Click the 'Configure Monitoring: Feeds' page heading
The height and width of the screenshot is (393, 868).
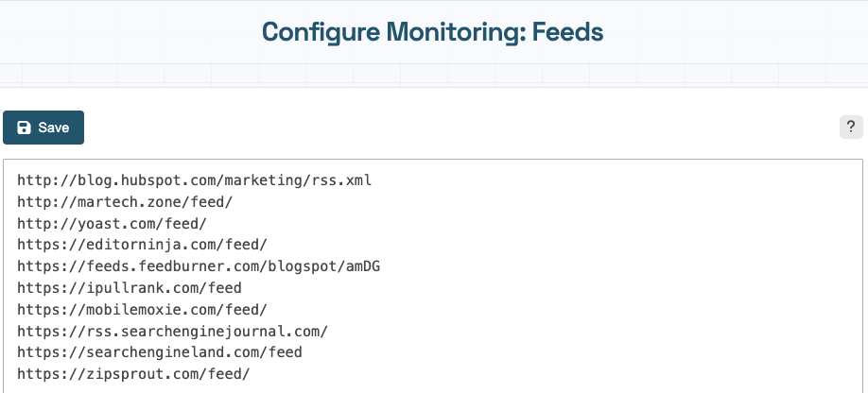coord(433,31)
